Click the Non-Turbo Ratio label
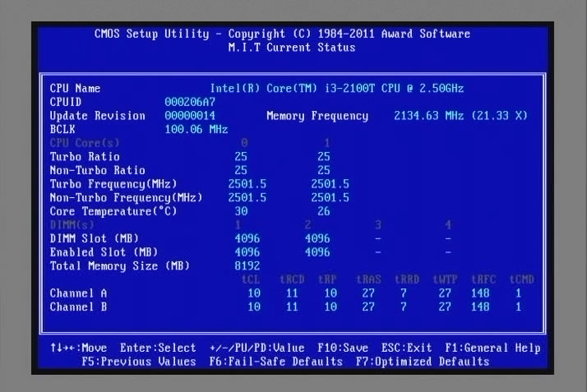 click(x=97, y=170)
